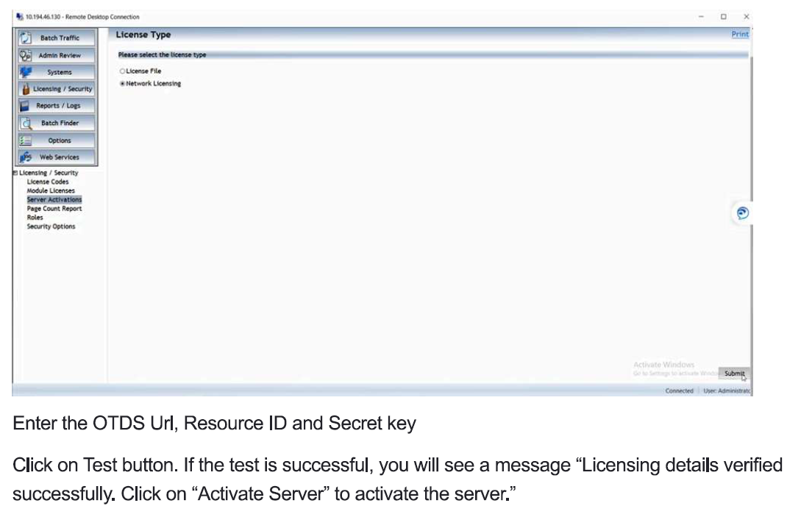Image resolution: width=812 pixels, height=528 pixels.
Task: Open Security Options in the tree
Action: click(x=51, y=226)
